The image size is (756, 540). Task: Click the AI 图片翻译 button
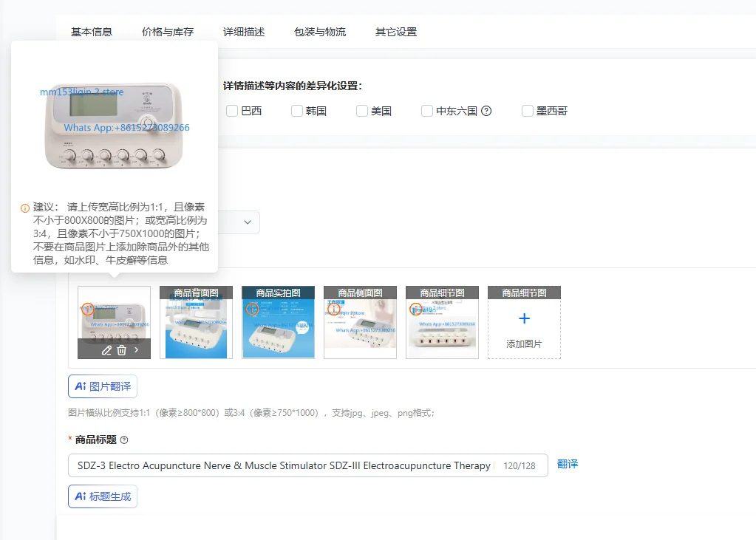103,386
